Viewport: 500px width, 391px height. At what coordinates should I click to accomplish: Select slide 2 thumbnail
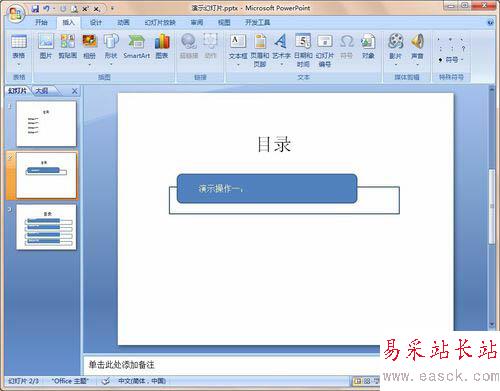46,175
